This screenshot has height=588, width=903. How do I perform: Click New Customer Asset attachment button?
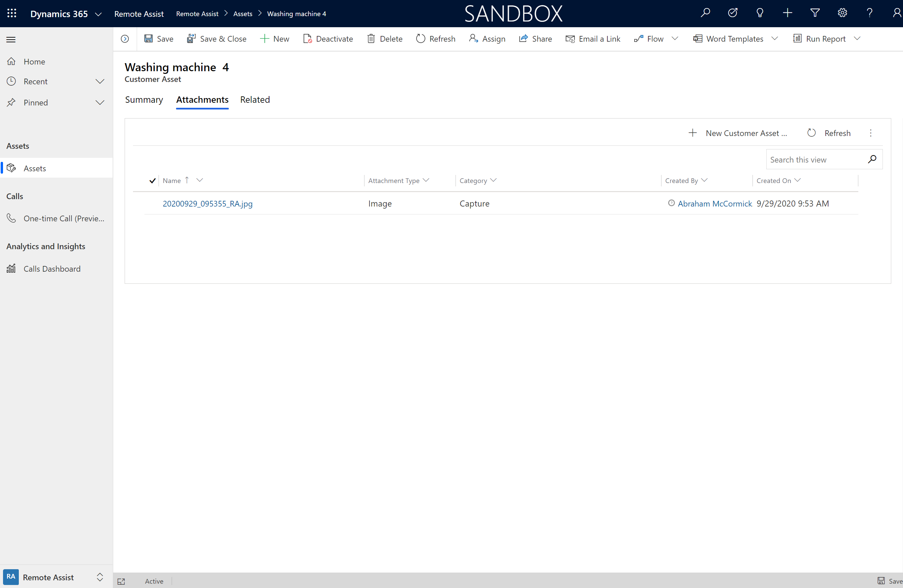[x=737, y=133]
